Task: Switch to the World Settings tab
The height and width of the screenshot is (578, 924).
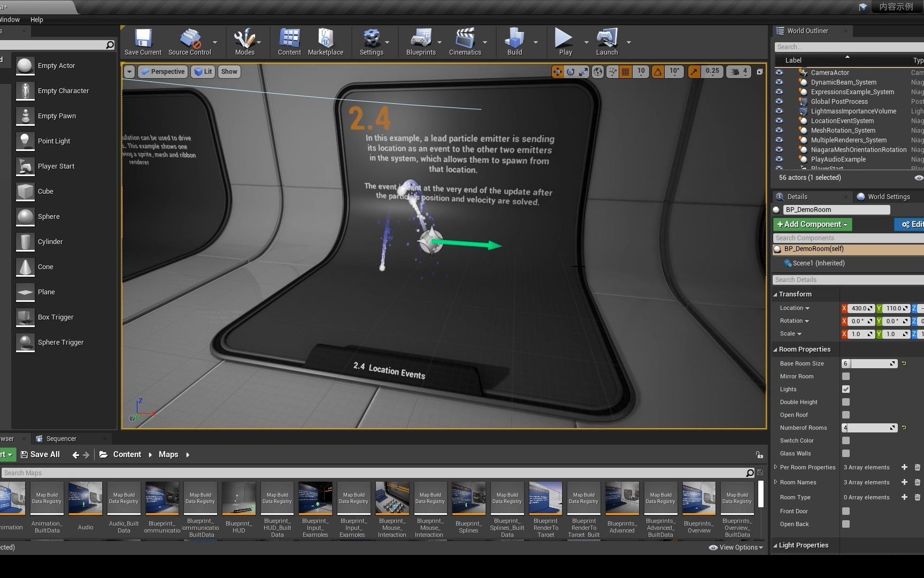Action: 885,196
